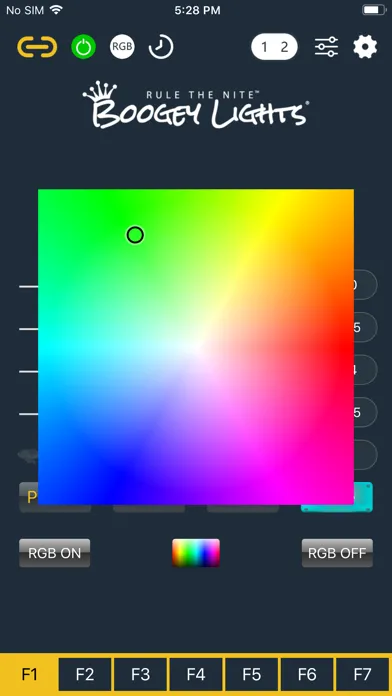Switch to the F1 tab
Viewport: 392px width, 696px height.
(29, 675)
